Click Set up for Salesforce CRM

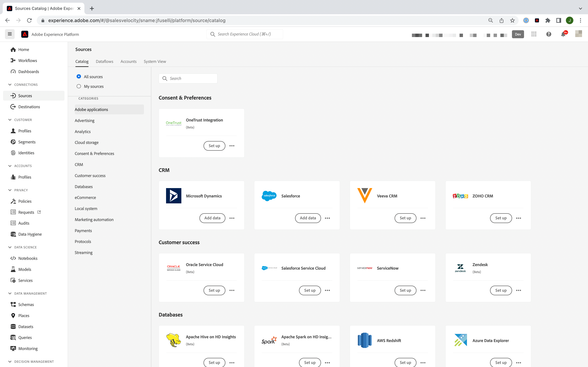pos(308,218)
